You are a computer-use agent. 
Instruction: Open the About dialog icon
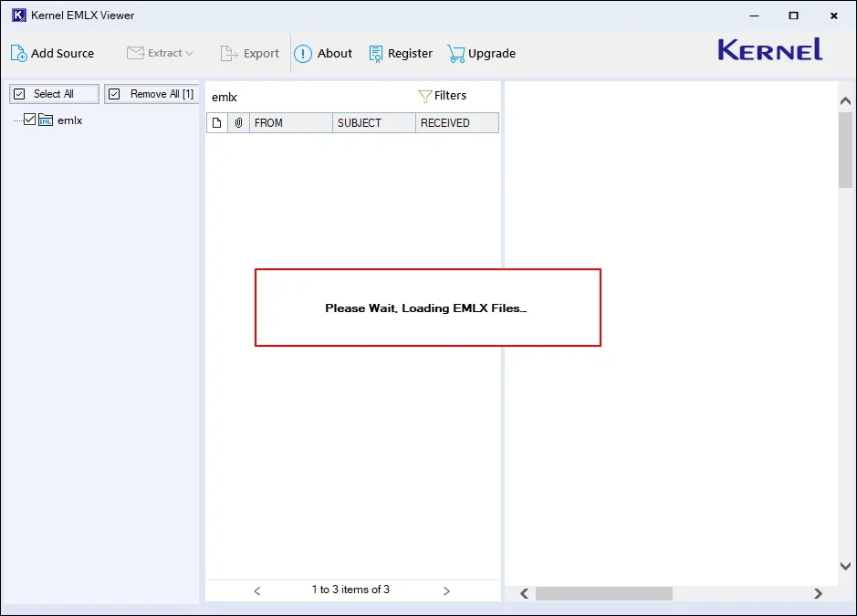coord(302,53)
